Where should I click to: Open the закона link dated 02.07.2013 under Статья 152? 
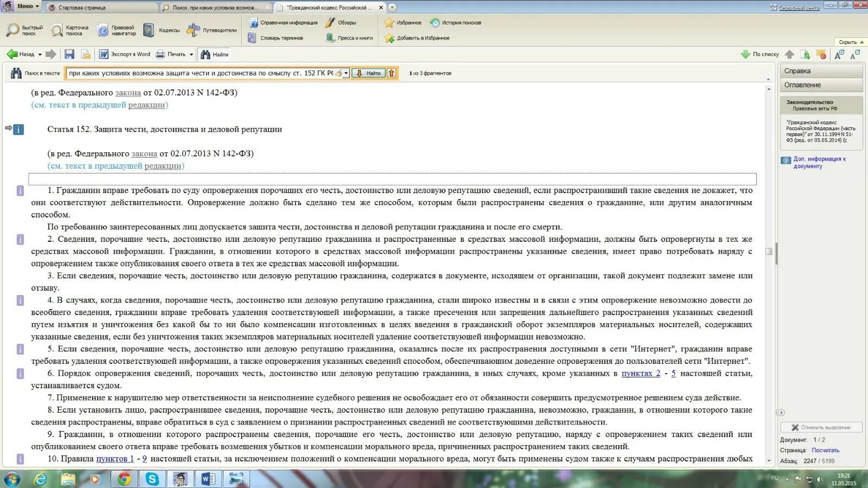pos(144,153)
